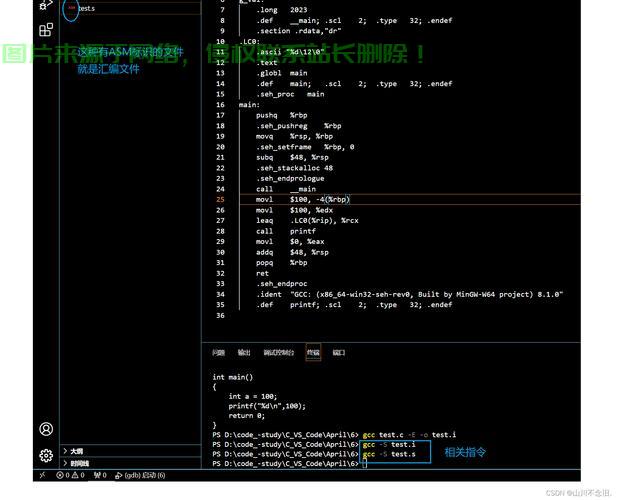Click the 'movq %rsp, %rbp' instruction
617x500 pixels.
[x=294, y=136]
